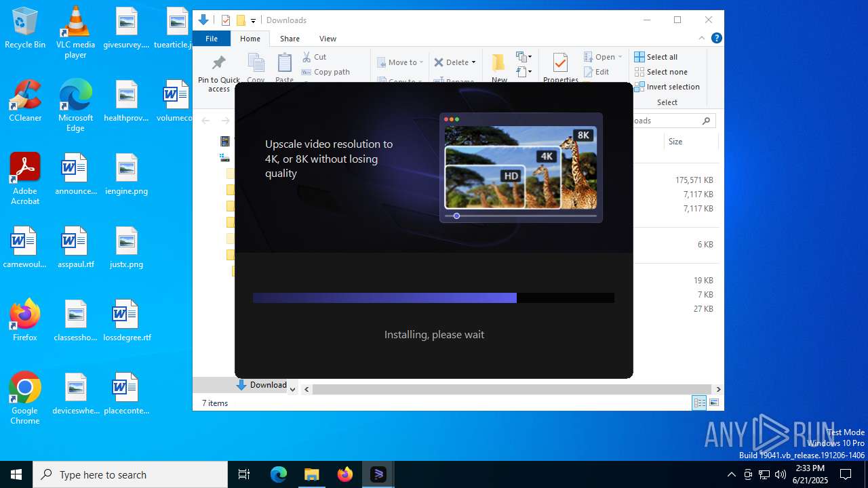This screenshot has width=868, height=488.
Task: Click the Task View taskbar icon
Action: (x=244, y=474)
